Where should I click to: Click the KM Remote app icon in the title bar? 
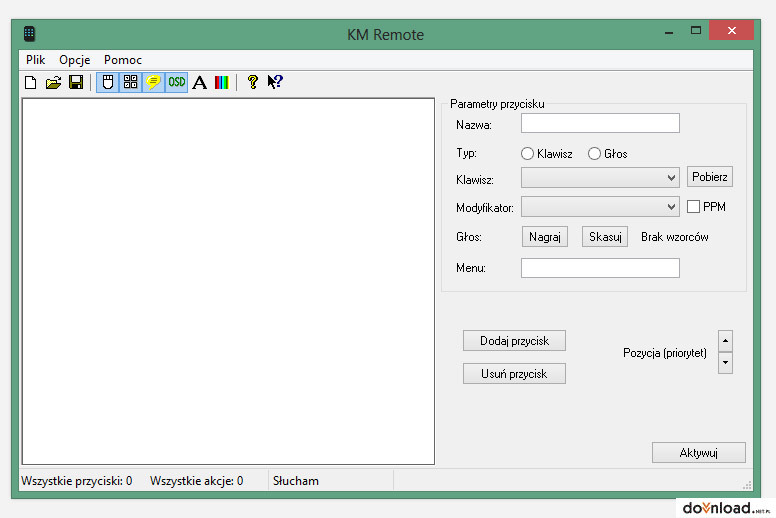29,34
